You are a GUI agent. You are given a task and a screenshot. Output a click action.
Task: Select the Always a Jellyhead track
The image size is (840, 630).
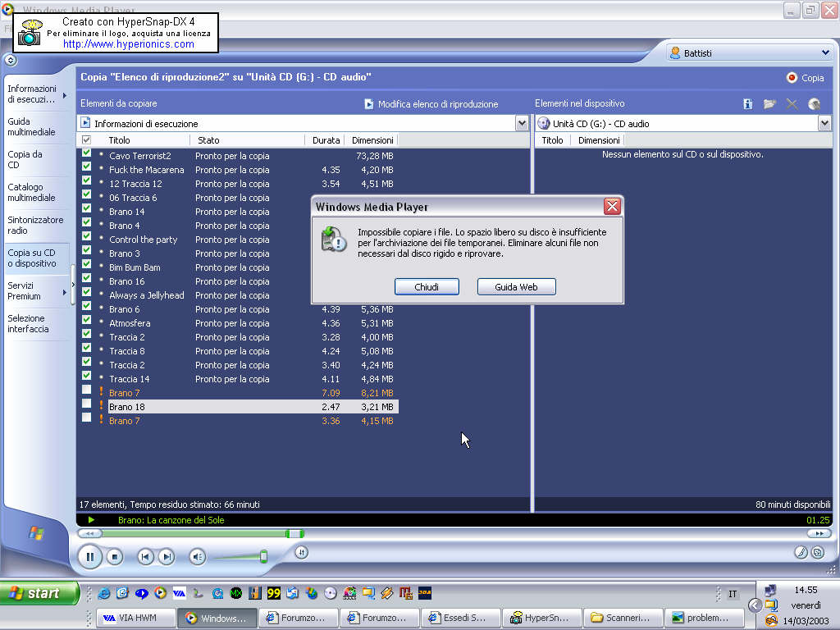point(146,295)
